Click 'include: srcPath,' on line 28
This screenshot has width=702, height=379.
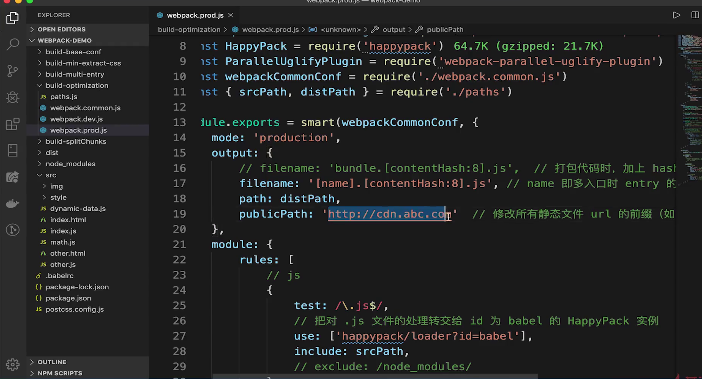351,351
